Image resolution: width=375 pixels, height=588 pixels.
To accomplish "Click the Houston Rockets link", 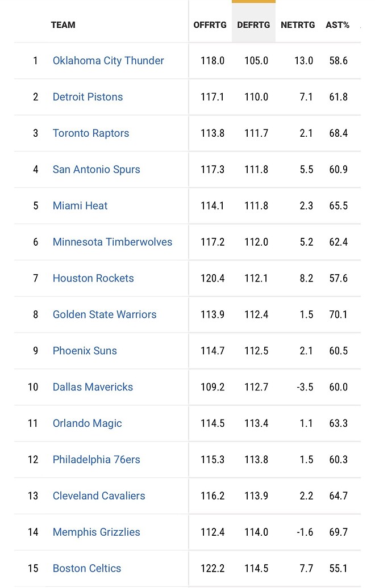I will point(93,279).
